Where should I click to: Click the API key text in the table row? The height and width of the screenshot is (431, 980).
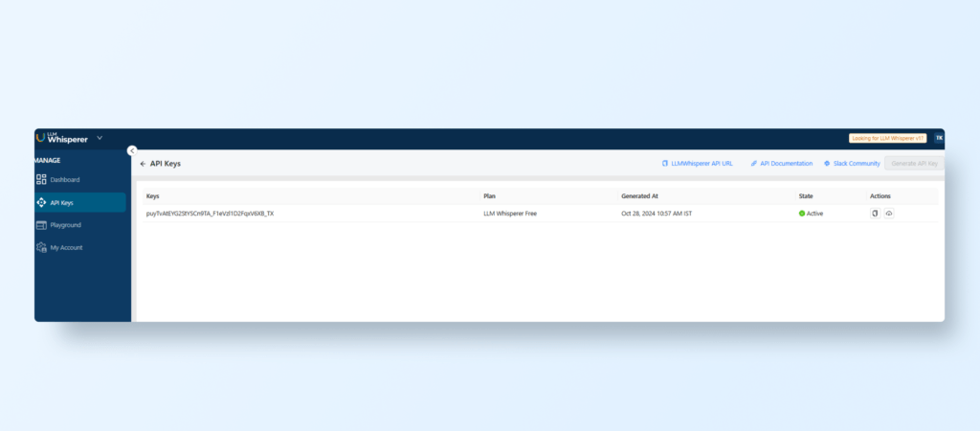tap(210, 214)
